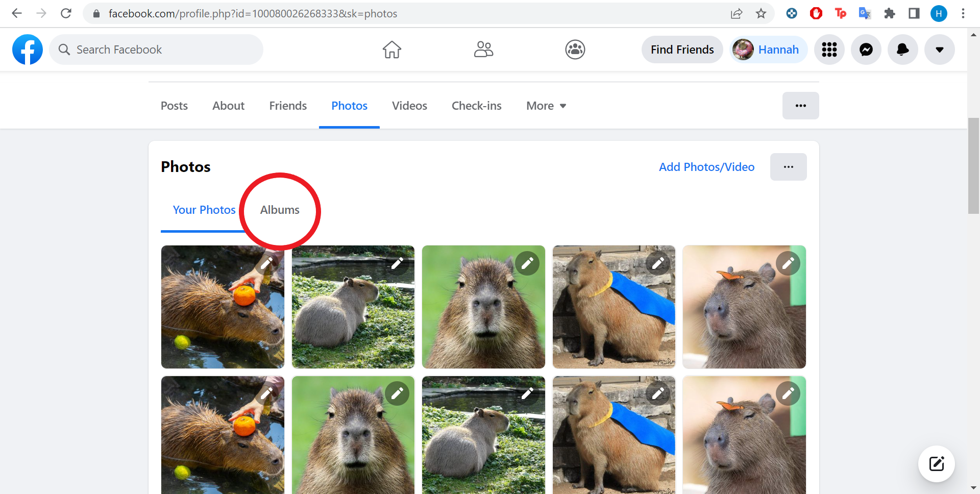This screenshot has height=494, width=980.
Task: Click the Tp extension icon
Action: [x=841, y=14]
